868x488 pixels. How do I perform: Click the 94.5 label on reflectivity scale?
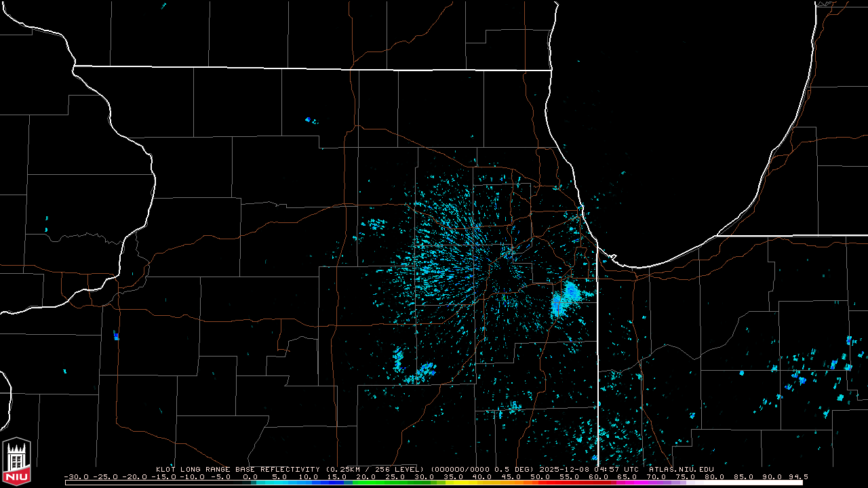(798, 476)
